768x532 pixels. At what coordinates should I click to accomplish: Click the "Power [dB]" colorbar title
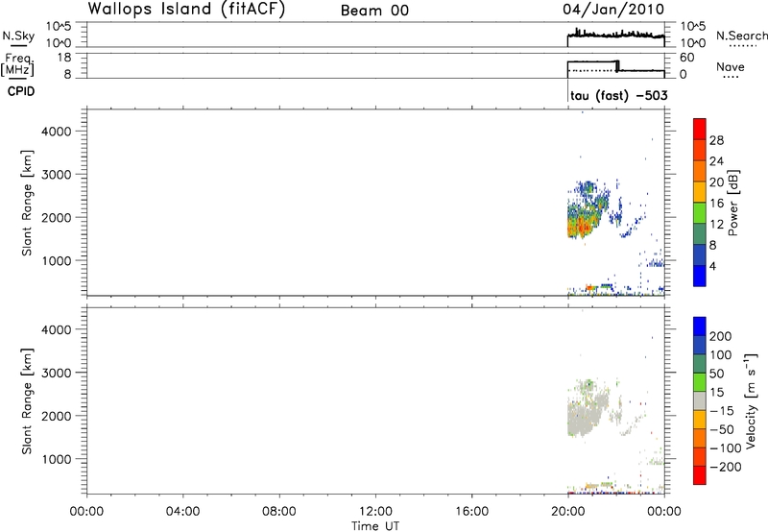click(732, 203)
